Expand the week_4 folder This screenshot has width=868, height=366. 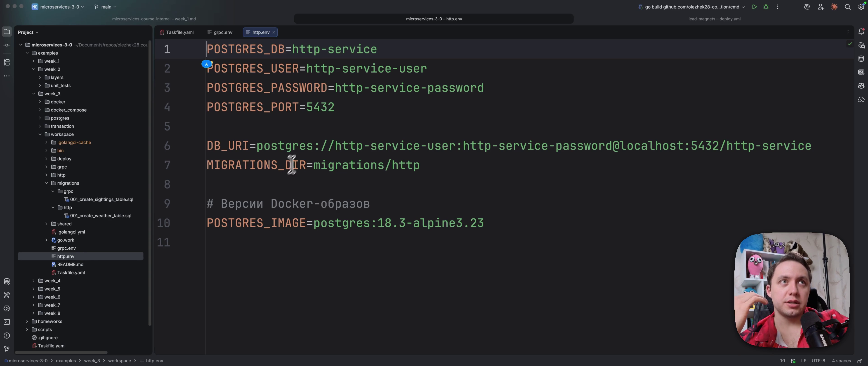tap(33, 280)
